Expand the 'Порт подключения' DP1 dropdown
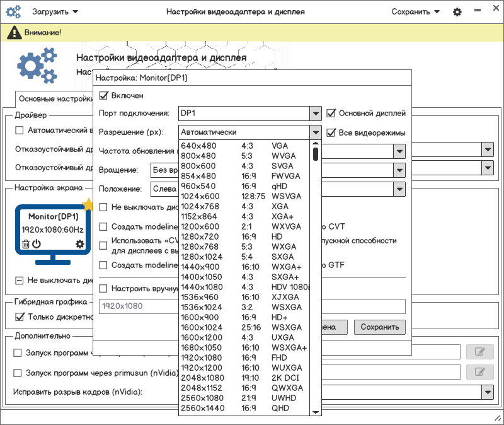 [x=316, y=114]
